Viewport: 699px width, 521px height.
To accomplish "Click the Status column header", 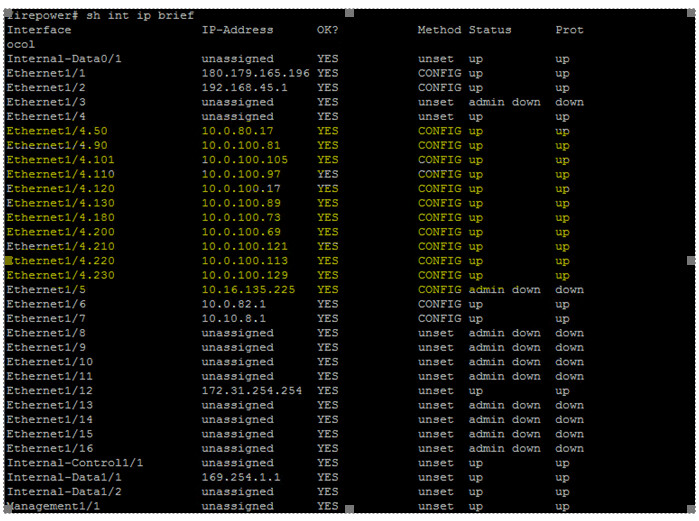I will (490, 30).
